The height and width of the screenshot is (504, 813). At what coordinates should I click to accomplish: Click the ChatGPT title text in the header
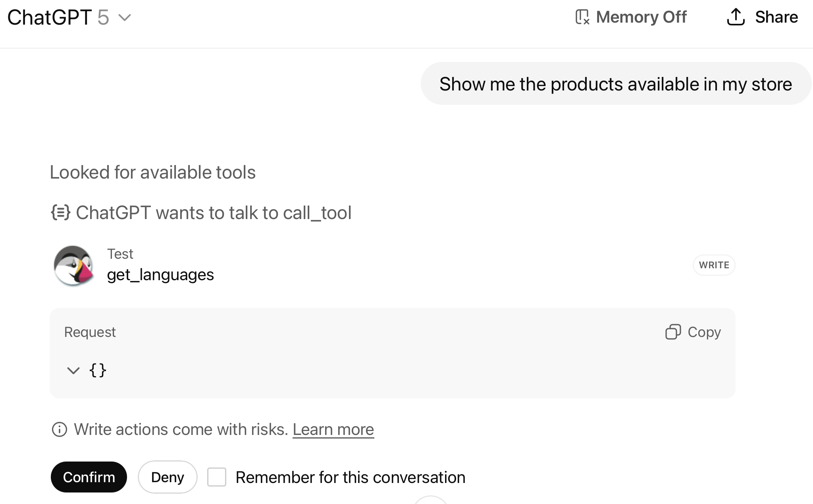click(x=50, y=17)
